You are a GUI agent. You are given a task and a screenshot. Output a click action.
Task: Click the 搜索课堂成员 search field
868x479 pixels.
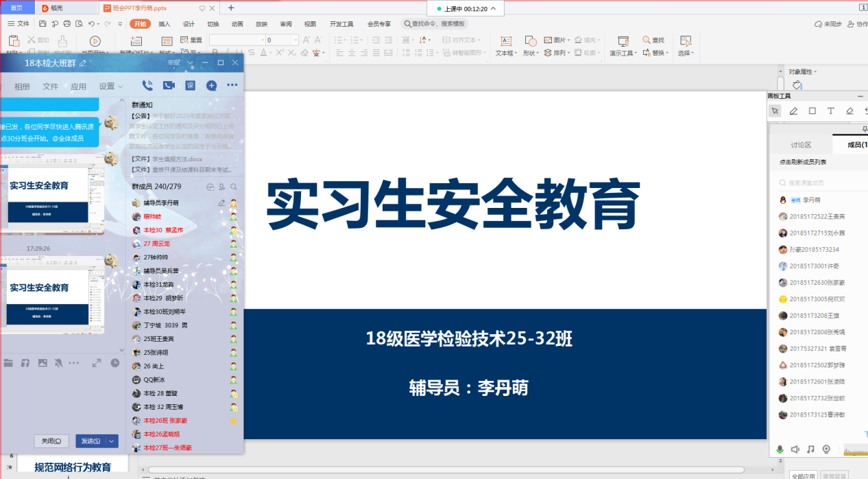coord(819,183)
